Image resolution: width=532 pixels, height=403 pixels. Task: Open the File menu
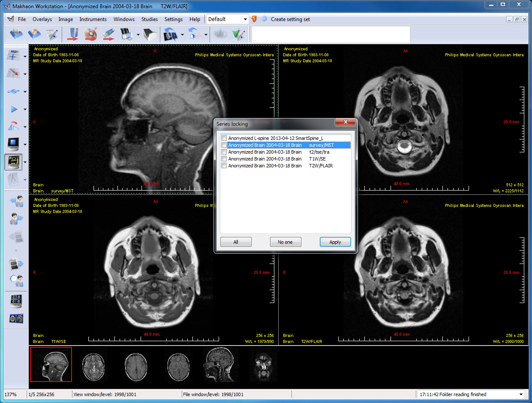[22, 19]
